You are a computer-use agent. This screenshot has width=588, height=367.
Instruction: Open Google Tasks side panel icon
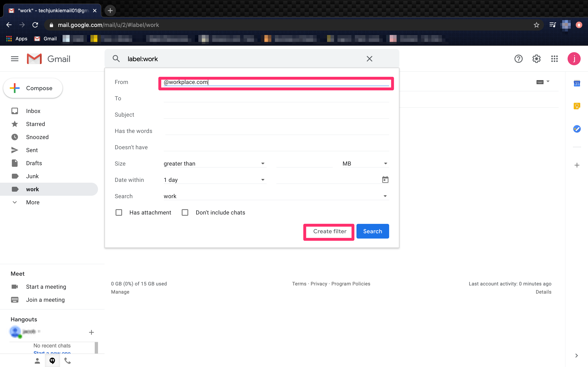577,129
